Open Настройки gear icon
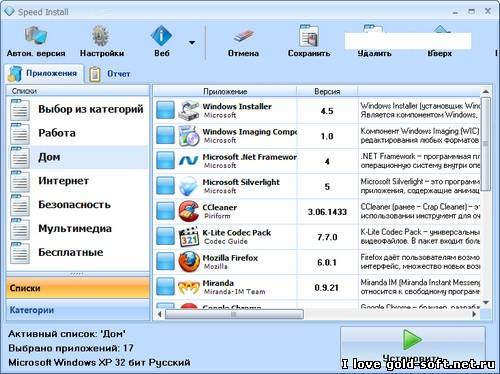The image size is (500, 374). pyautogui.click(x=100, y=35)
